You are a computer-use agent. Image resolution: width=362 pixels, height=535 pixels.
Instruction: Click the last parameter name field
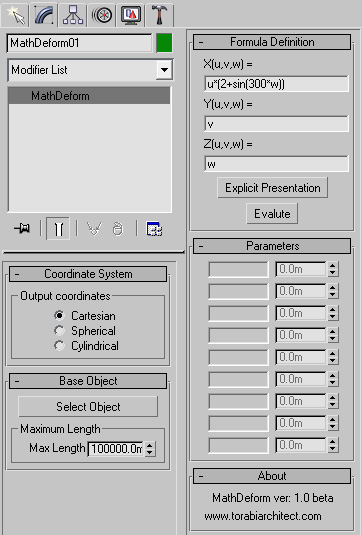point(238,446)
